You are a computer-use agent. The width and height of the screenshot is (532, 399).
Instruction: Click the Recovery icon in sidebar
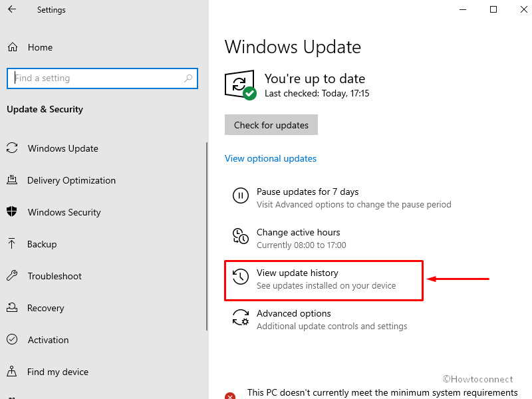click(12, 307)
